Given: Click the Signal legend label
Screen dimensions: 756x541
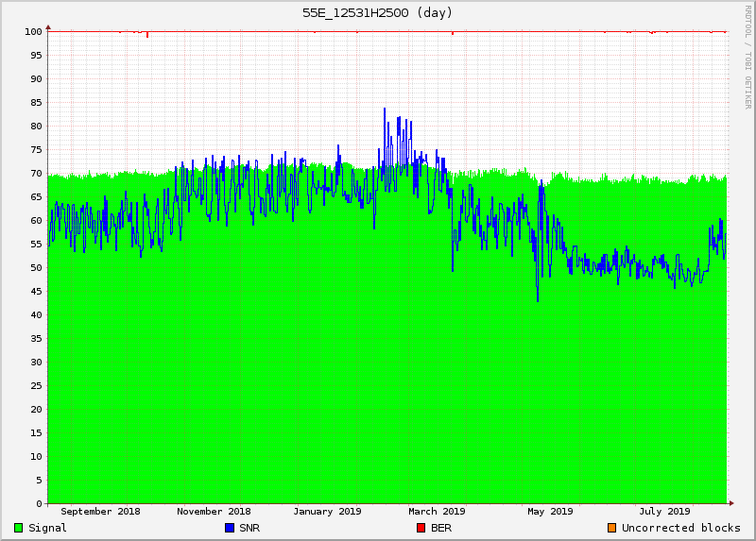Looking at the screenshot, I should (47, 528).
